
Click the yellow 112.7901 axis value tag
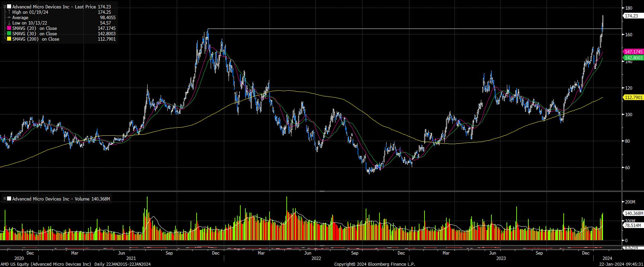click(x=633, y=97)
